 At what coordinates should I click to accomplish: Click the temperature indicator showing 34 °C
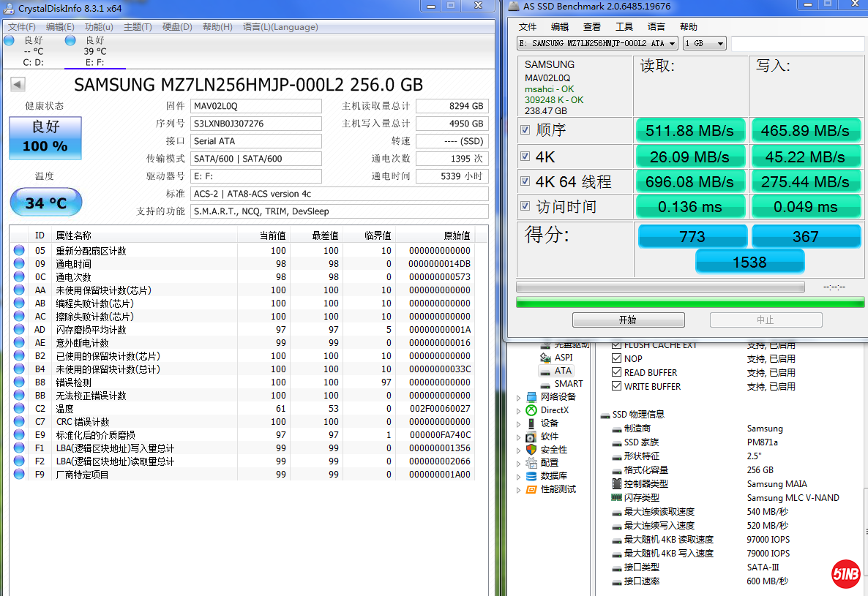45,203
